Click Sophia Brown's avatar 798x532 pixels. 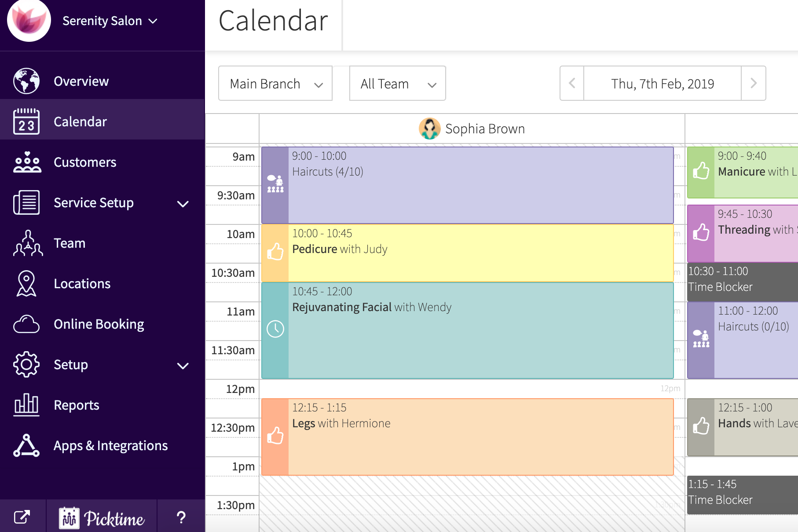tap(430, 128)
